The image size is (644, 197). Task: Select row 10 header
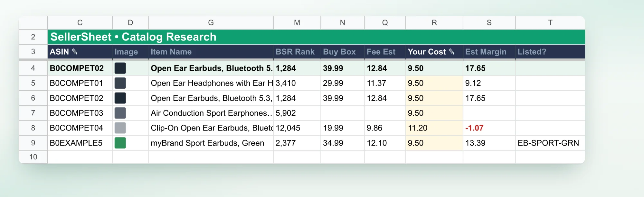point(33,157)
